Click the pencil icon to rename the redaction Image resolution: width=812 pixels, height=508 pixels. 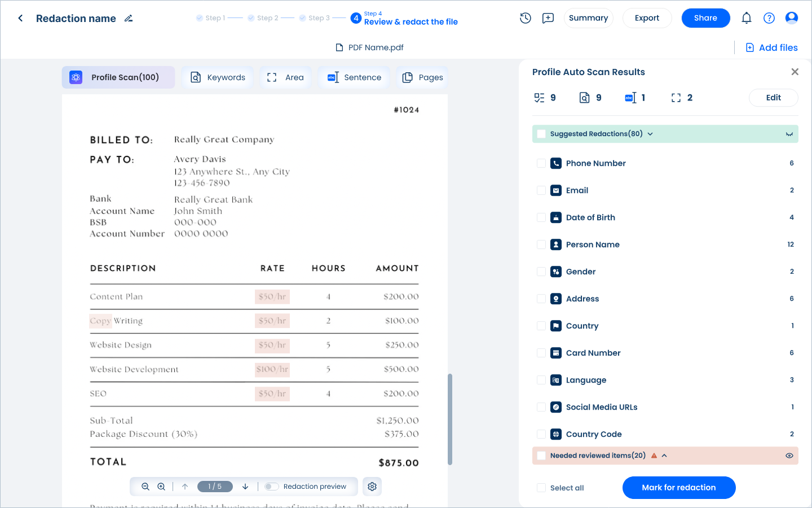click(x=128, y=18)
